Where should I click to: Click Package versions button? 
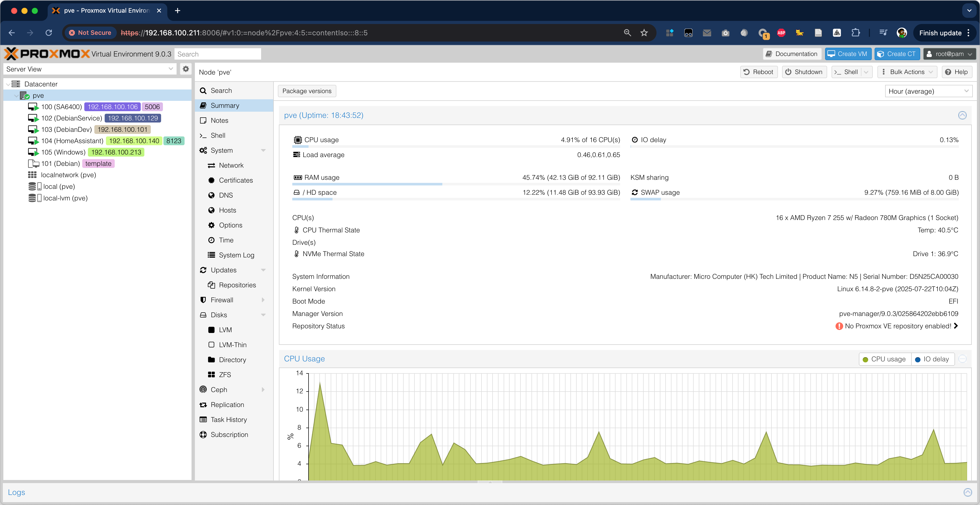point(307,91)
